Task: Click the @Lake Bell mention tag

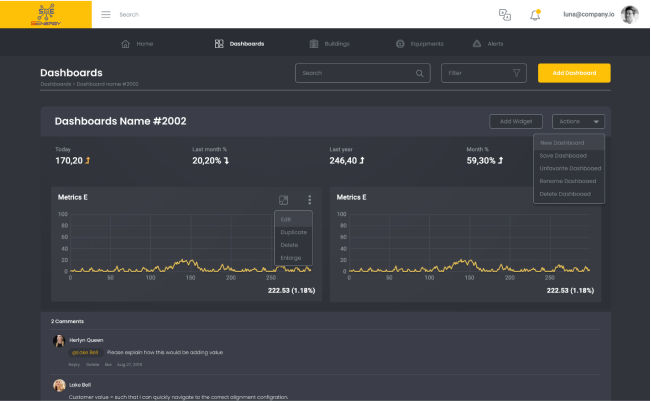Action: pyautogui.click(x=85, y=352)
